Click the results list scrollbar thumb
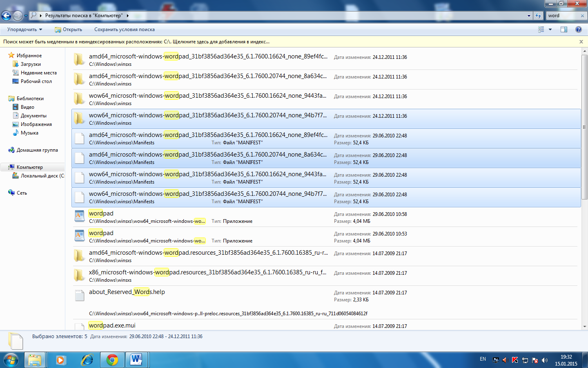588x368 pixels. click(x=584, y=127)
